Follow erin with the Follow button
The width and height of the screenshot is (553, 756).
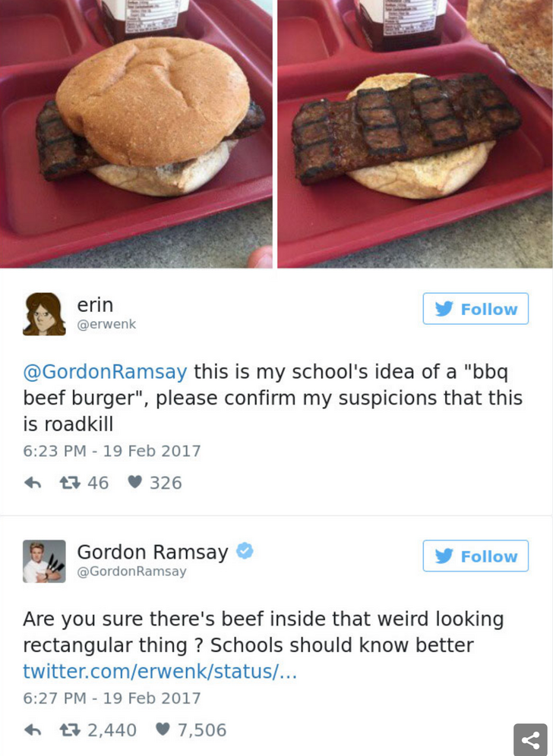pyautogui.click(x=476, y=309)
